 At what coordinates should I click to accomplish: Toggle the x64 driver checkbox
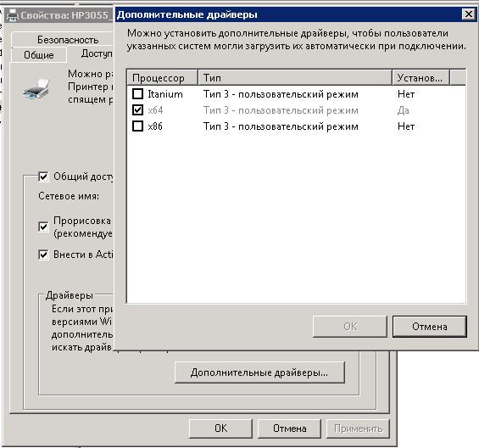tap(137, 109)
